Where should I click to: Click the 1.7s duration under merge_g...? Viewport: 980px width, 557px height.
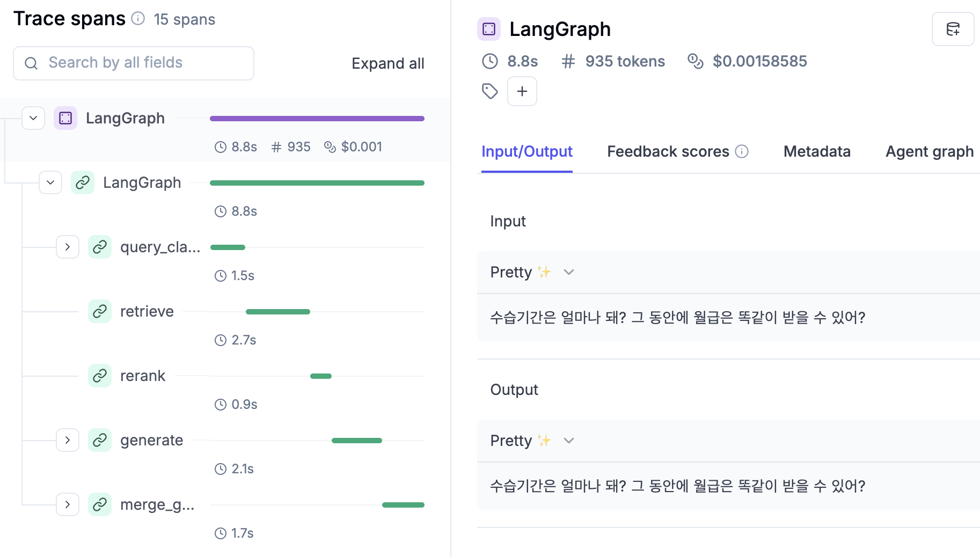point(242,533)
